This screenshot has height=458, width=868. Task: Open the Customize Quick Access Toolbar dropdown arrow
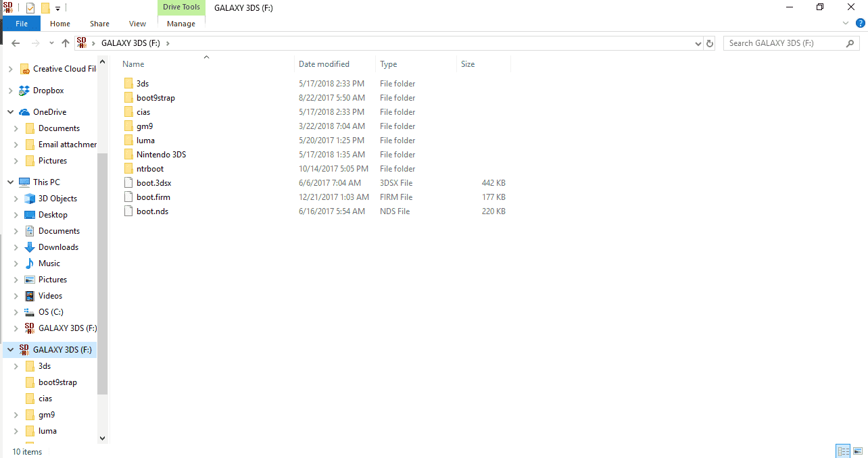[57, 9]
